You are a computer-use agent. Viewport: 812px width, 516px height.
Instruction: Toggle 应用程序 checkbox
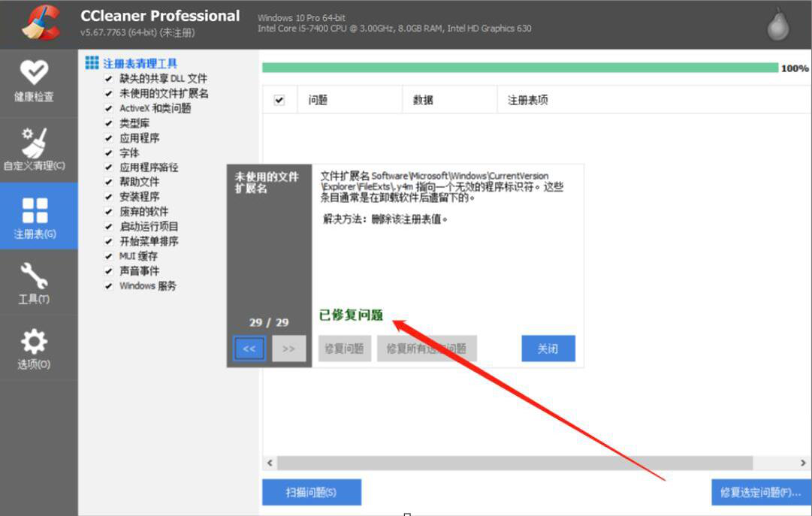108,138
